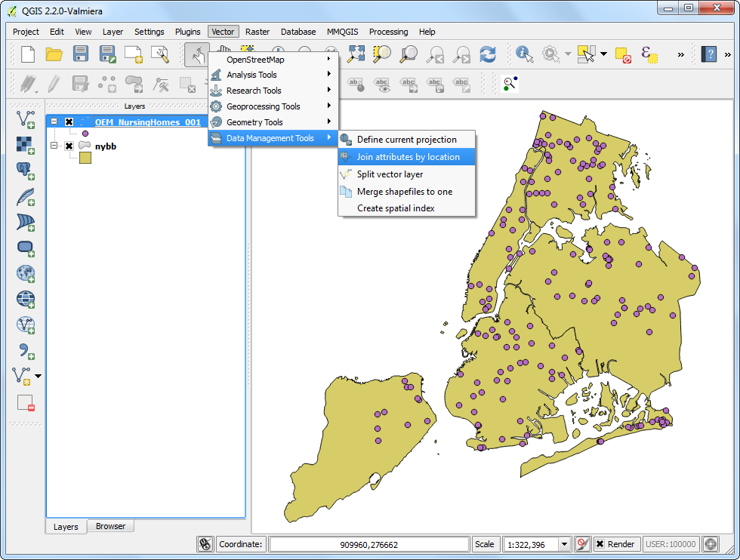Viewport: 740px width, 560px height.
Task: Open the Raster menu
Action: (x=257, y=32)
